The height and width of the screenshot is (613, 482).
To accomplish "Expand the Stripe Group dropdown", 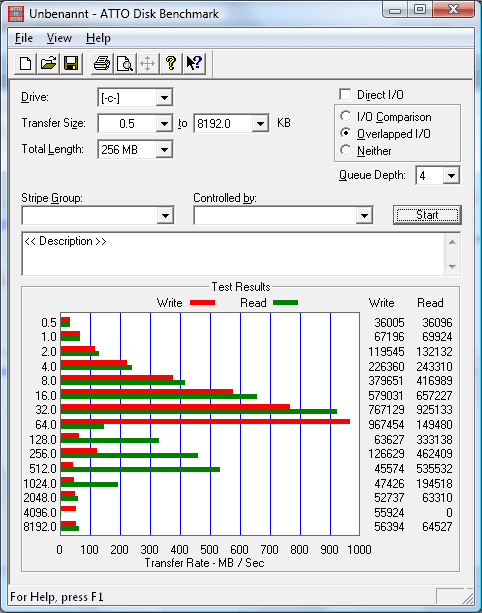I will (165, 215).
